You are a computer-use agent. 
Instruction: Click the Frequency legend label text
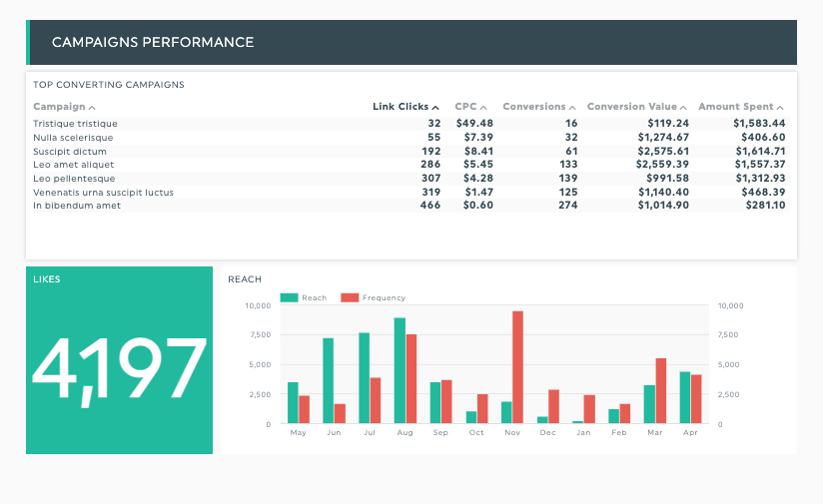tap(384, 297)
